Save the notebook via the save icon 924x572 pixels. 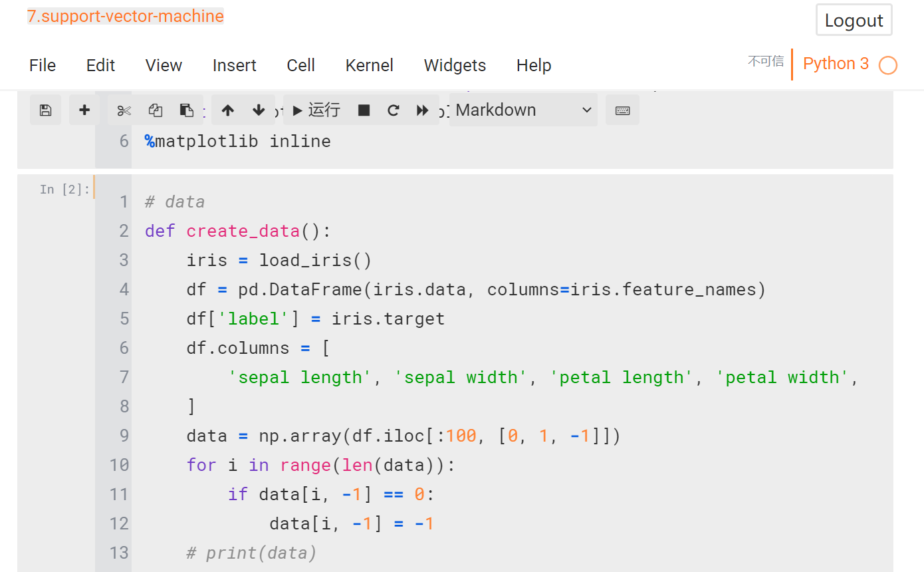coord(45,109)
